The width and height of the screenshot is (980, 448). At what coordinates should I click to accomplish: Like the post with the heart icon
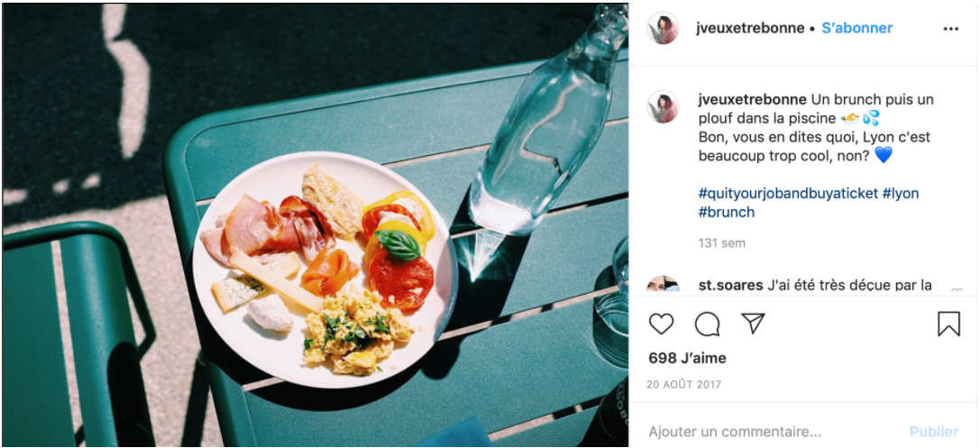coord(662,324)
